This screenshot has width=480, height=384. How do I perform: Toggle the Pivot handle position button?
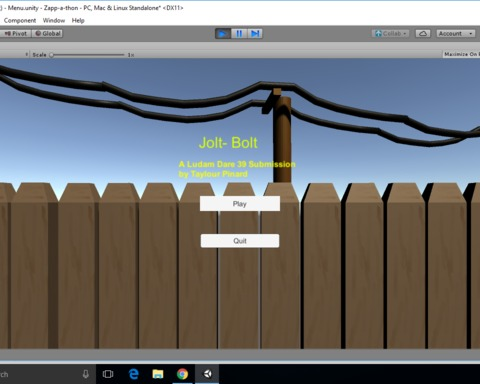[15, 34]
